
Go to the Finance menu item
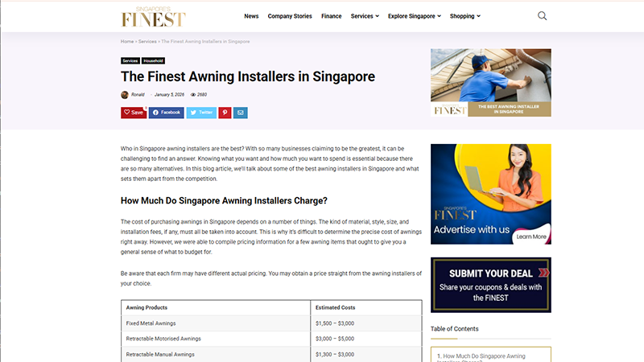(331, 16)
